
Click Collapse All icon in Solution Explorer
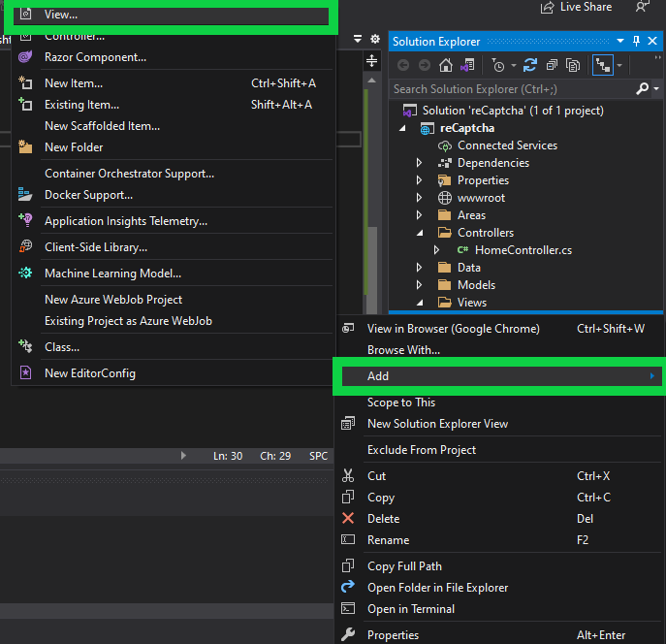coord(552,65)
